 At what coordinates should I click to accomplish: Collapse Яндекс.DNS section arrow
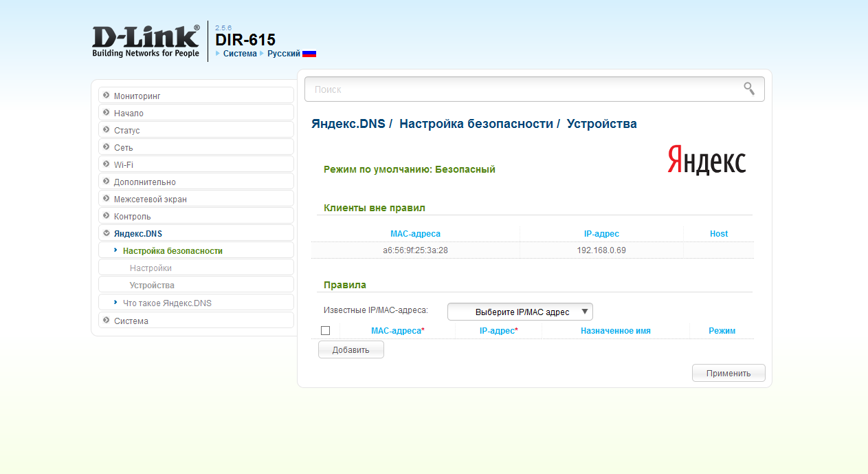point(107,233)
